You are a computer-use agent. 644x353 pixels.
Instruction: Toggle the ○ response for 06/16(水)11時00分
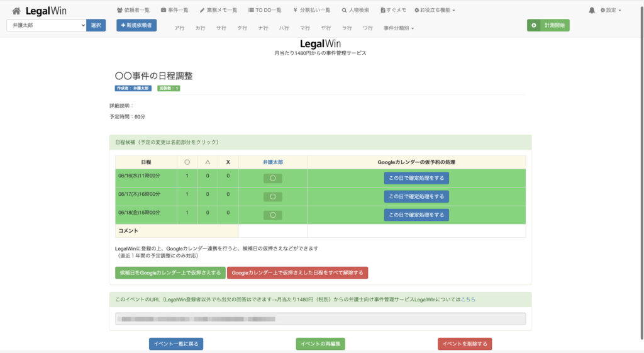pos(272,178)
